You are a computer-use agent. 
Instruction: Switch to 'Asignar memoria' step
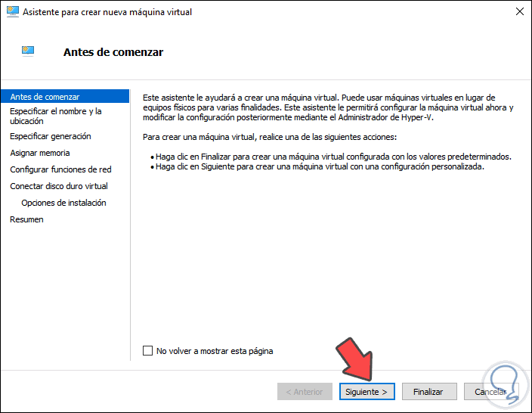[x=39, y=153]
